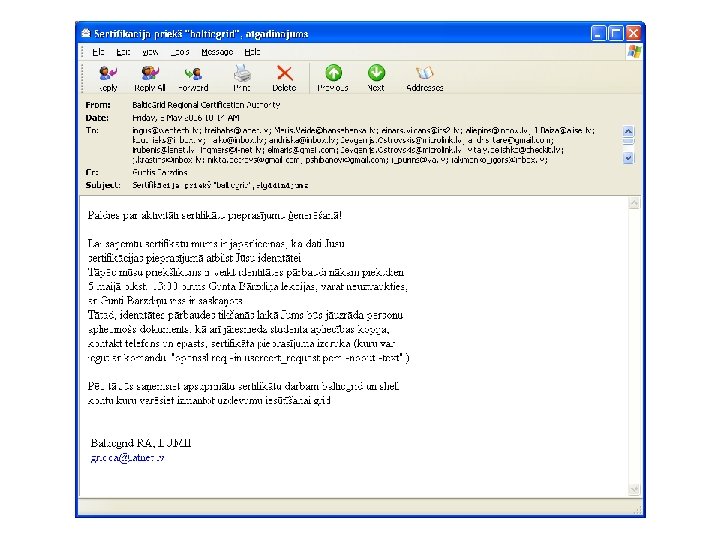This screenshot has height=540, width=720.
Task: Click the first line of the message body
Action: pos(214,215)
